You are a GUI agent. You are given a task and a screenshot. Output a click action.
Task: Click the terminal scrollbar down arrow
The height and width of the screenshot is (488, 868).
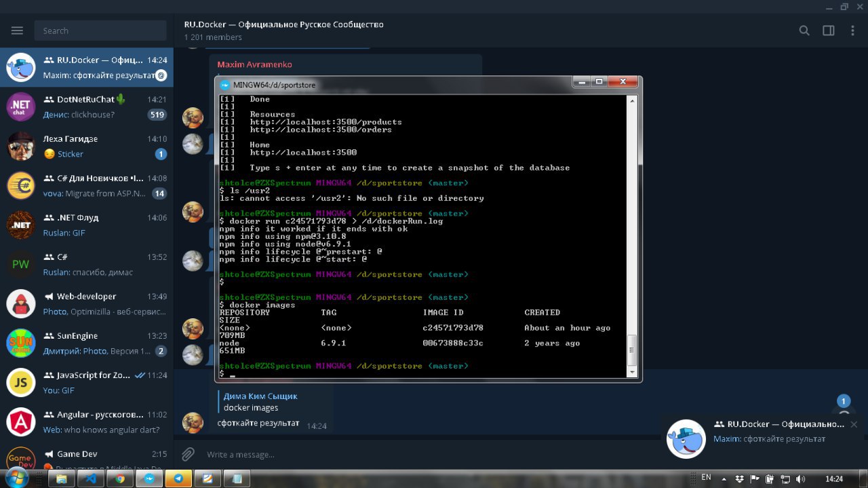[x=632, y=373]
